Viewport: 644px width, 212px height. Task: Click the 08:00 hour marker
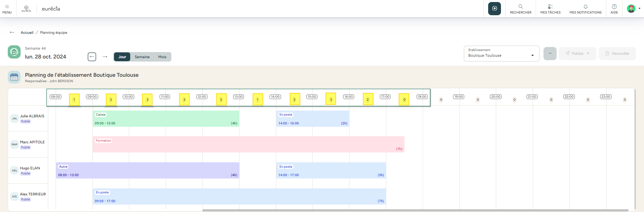point(55,97)
